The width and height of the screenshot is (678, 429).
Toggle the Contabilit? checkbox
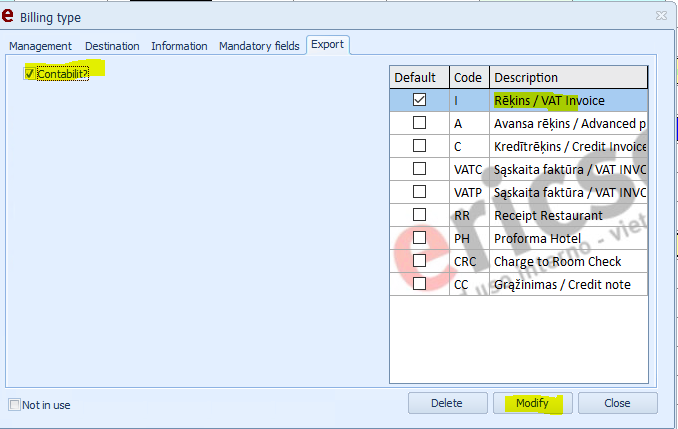[x=30, y=73]
